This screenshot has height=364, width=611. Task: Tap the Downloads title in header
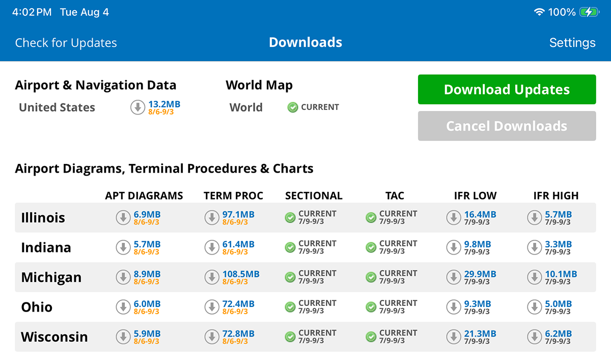[x=305, y=42]
